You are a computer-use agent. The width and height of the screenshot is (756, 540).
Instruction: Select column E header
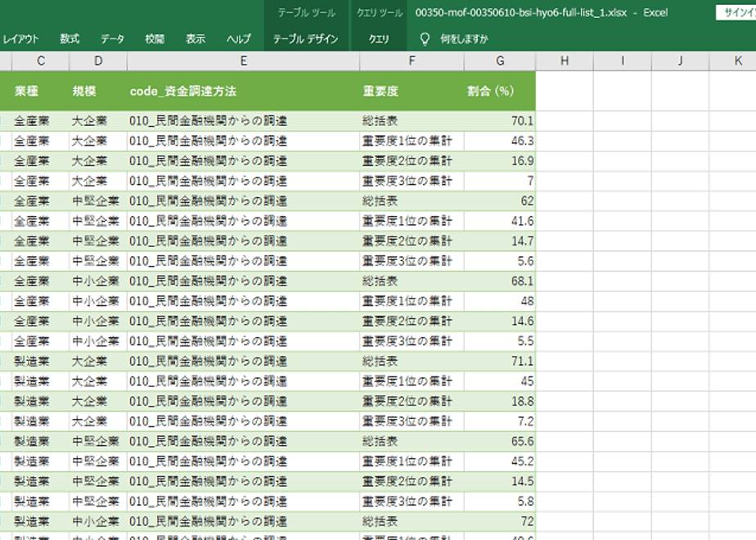[244, 61]
